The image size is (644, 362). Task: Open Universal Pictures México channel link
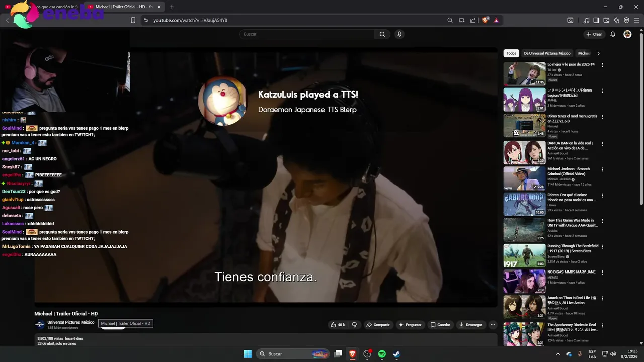point(71,322)
